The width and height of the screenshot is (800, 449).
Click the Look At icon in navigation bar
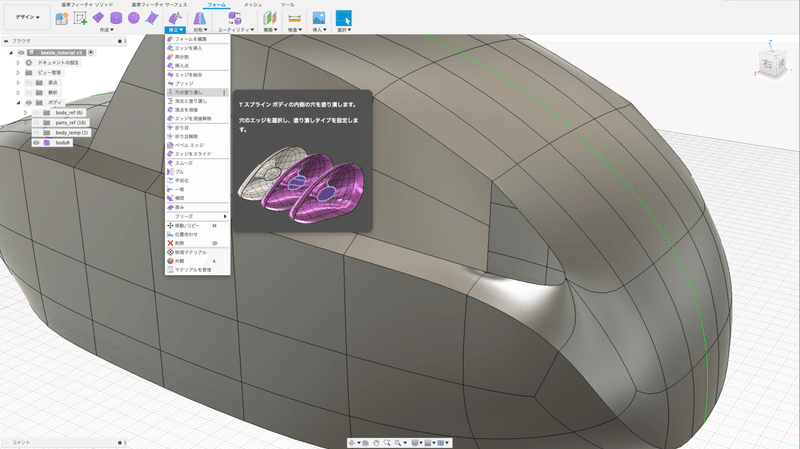[365, 443]
